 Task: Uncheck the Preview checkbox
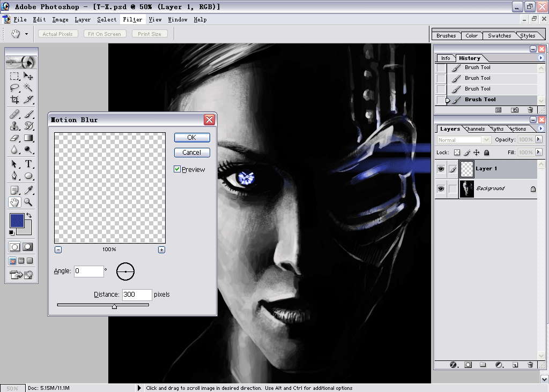pyautogui.click(x=177, y=169)
